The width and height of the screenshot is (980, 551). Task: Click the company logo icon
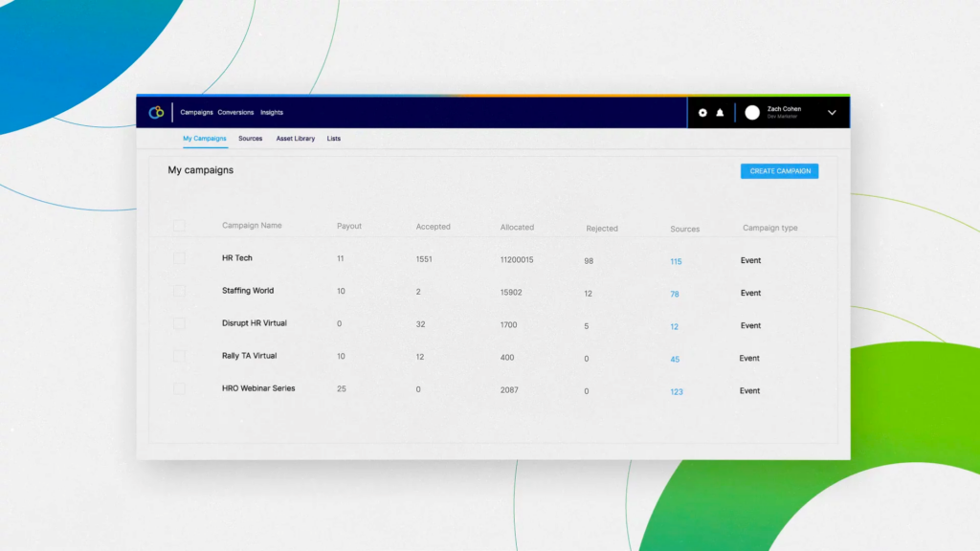click(x=156, y=112)
